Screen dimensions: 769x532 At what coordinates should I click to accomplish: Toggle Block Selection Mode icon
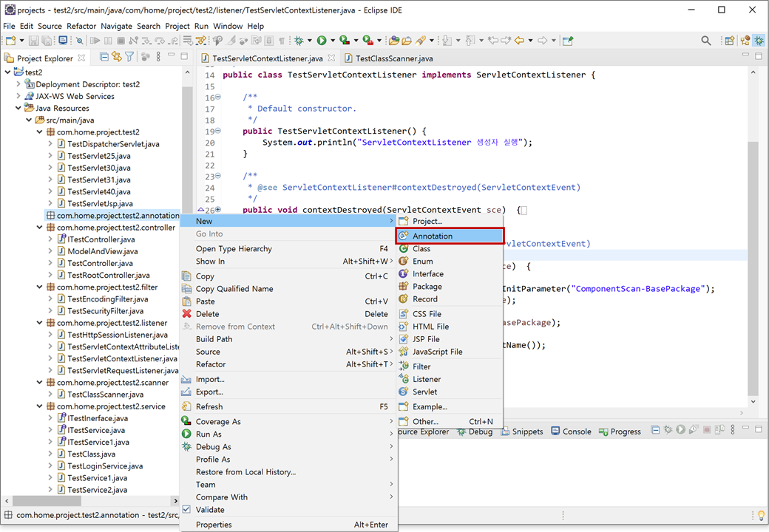[268, 41]
